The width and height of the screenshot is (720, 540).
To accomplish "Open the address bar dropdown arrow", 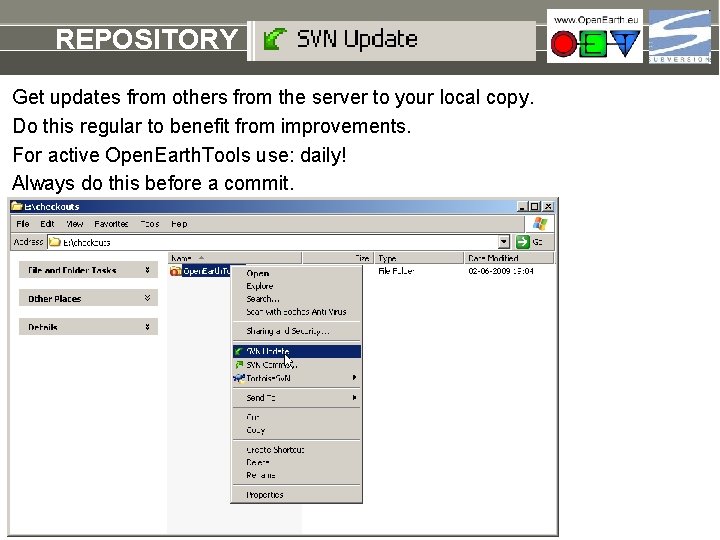I will point(504,242).
